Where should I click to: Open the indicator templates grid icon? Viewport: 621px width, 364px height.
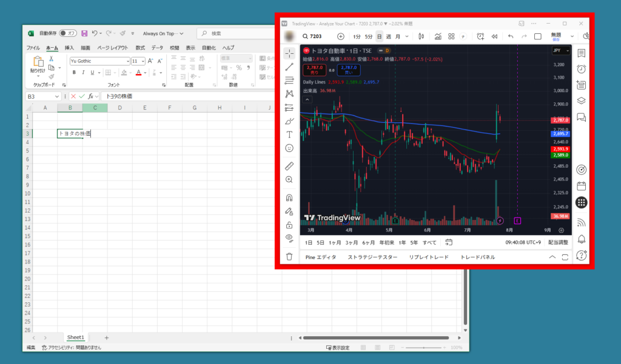tap(451, 36)
